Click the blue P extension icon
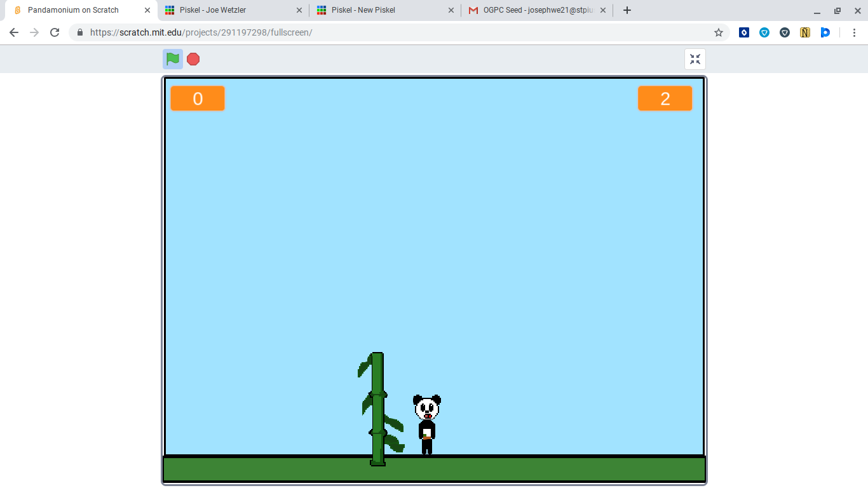This screenshot has width=868, height=488. tap(825, 32)
